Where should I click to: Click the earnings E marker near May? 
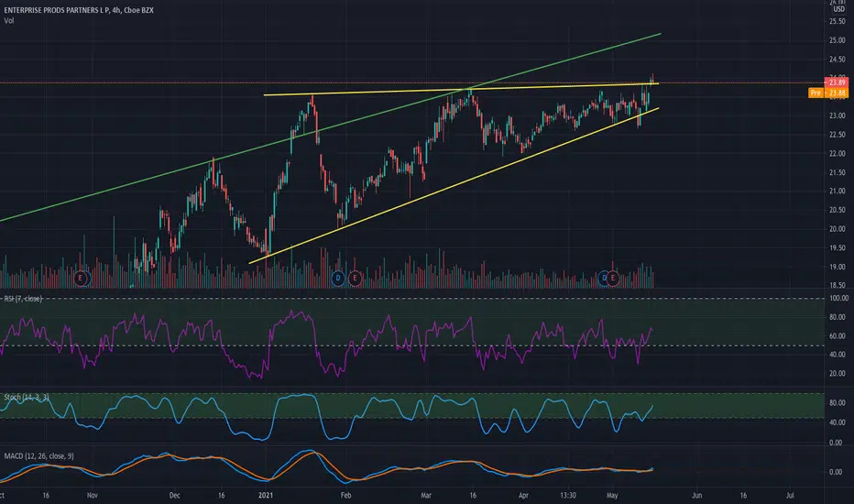click(x=613, y=279)
